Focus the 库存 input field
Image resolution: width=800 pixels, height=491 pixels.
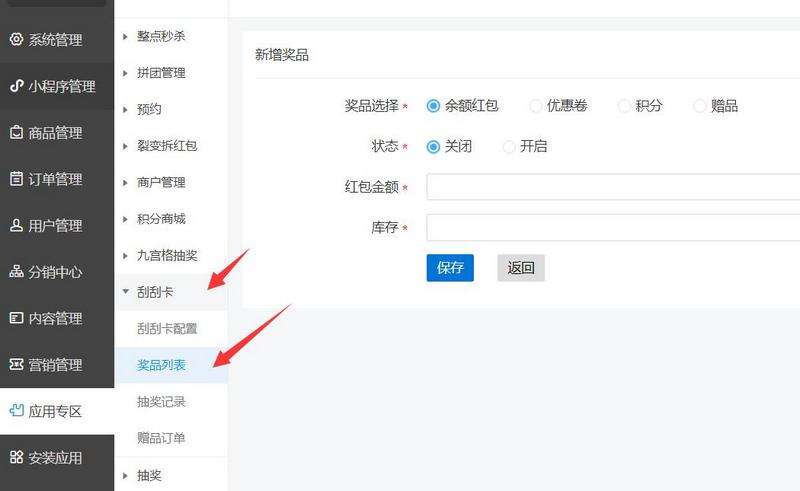coord(612,228)
